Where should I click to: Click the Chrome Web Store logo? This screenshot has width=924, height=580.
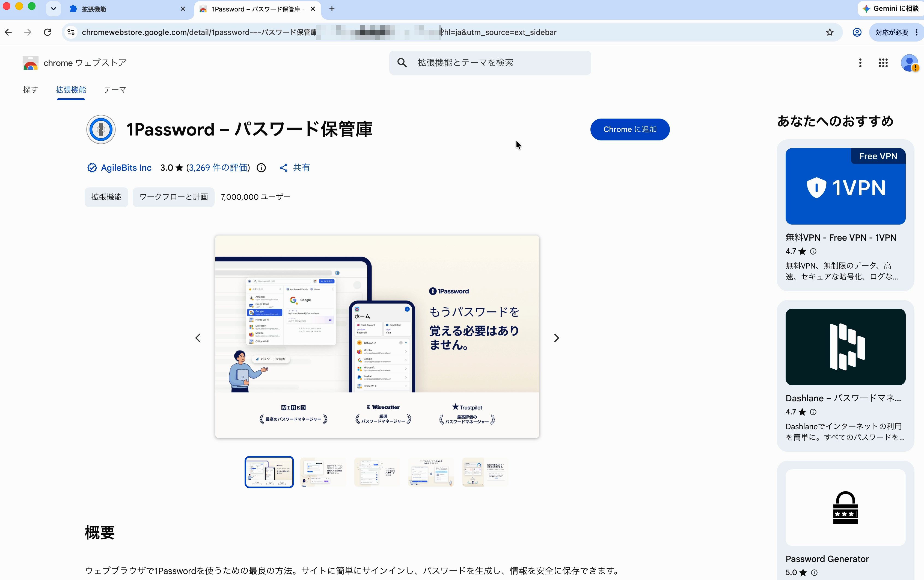point(30,63)
